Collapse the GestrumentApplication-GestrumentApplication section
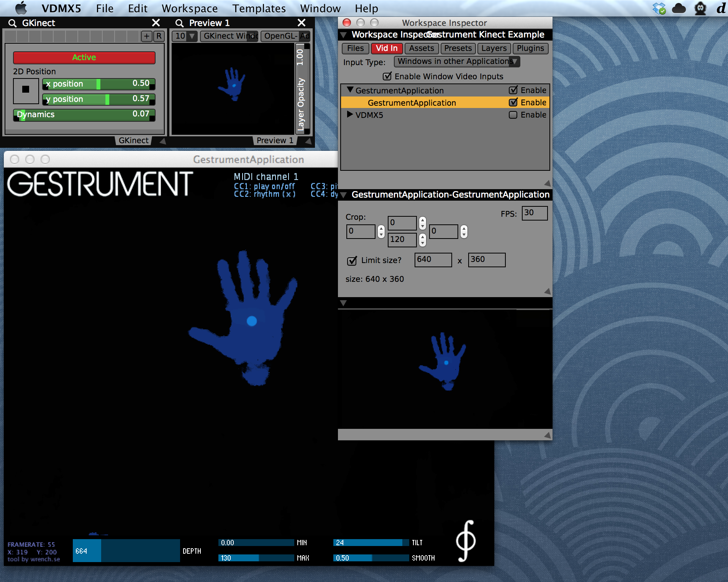This screenshot has width=728, height=582. pos(344,195)
